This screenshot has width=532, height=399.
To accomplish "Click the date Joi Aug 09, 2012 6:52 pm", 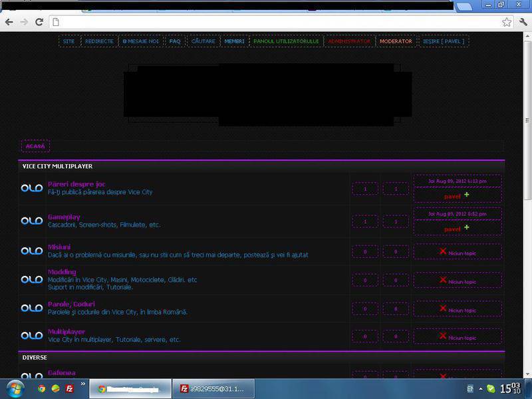I will point(458,213).
